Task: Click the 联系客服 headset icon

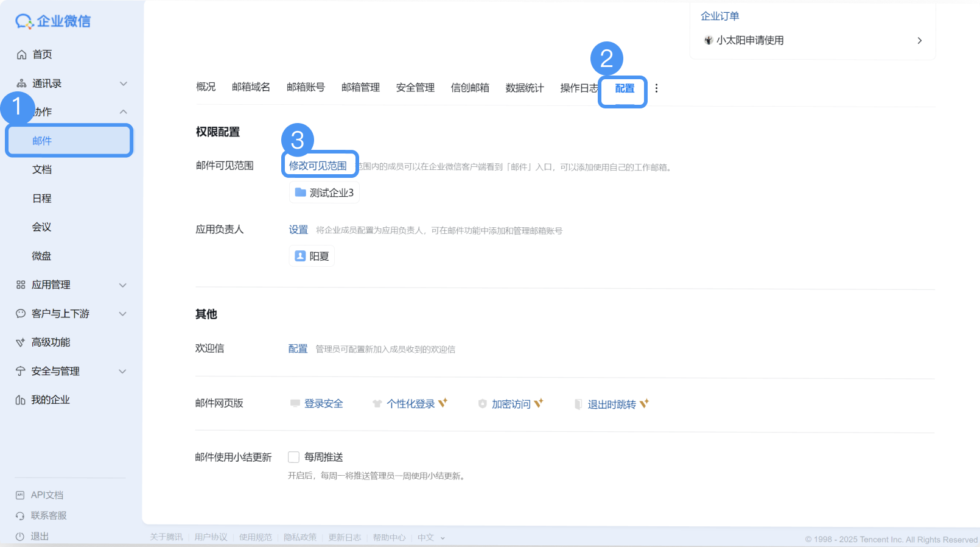Action: point(20,516)
